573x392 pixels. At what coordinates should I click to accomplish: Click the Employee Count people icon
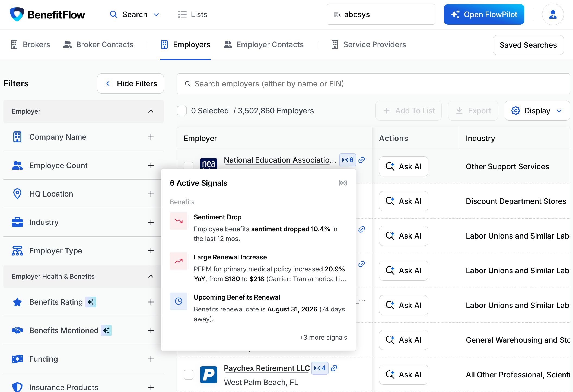coord(17,165)
